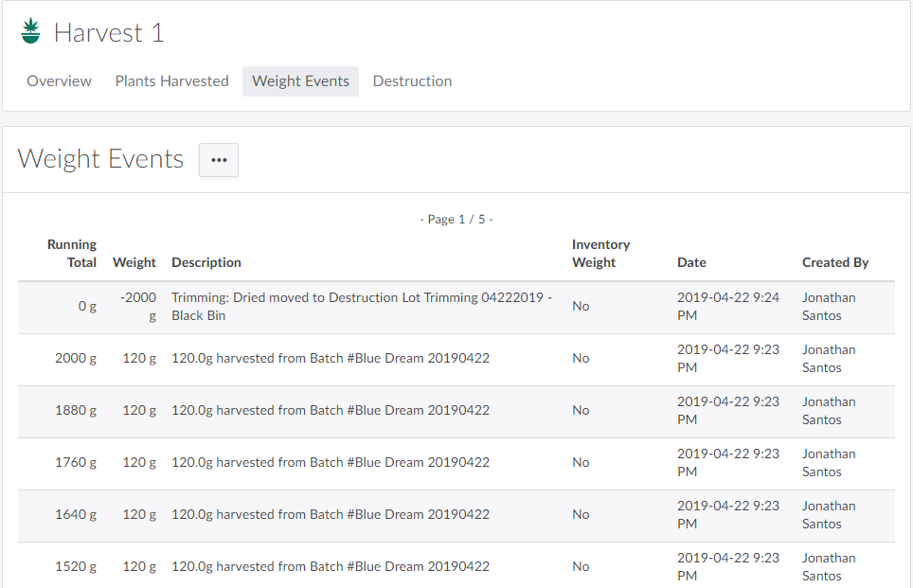
Task: Click the Inventory Weight column header
Action: click(600, 254)
